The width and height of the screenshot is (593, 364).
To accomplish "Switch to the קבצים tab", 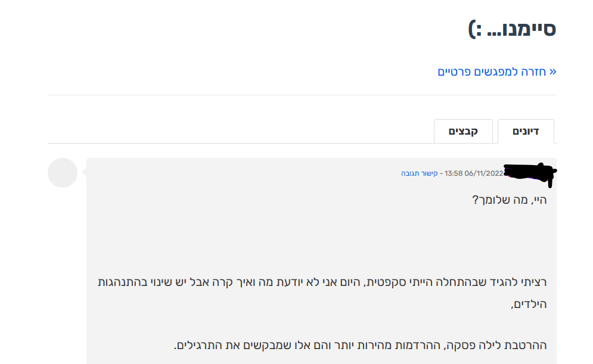I will pos(463,131).
